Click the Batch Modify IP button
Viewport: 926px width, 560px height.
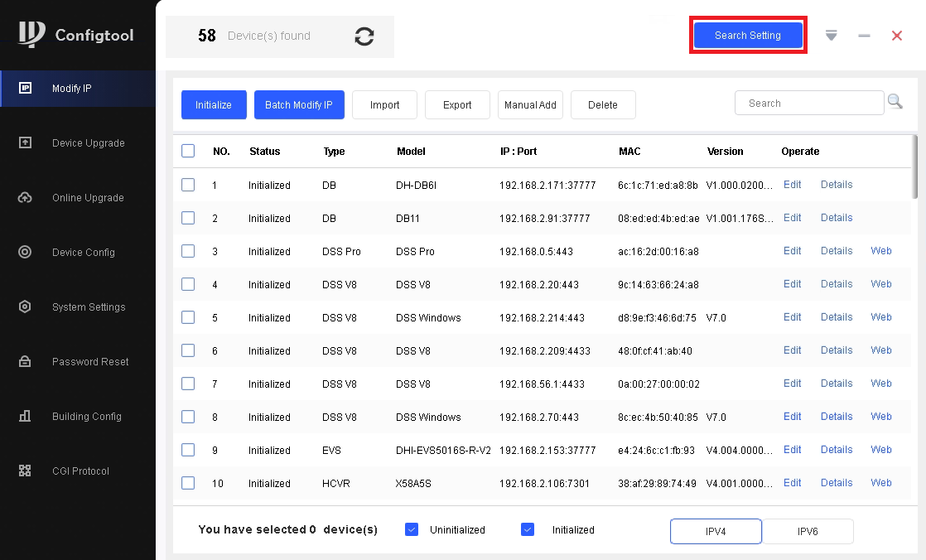pos(299,105)
